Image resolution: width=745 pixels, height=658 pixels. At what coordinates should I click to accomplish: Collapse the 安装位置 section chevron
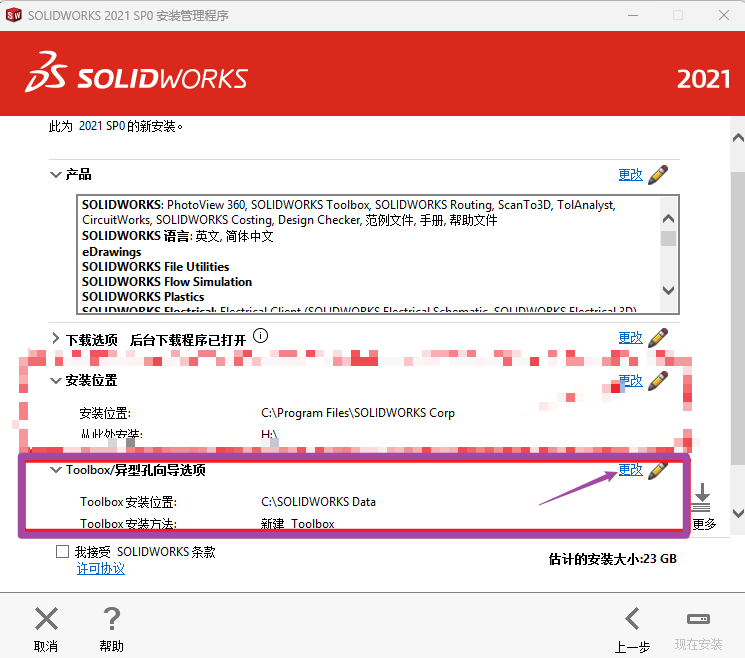pyautogui.click(x=56, y=381)
